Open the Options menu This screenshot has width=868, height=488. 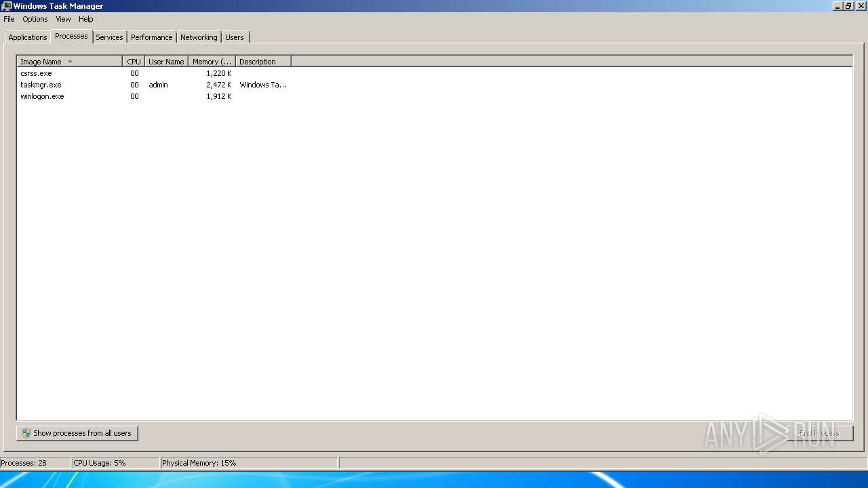pos(35,19)
